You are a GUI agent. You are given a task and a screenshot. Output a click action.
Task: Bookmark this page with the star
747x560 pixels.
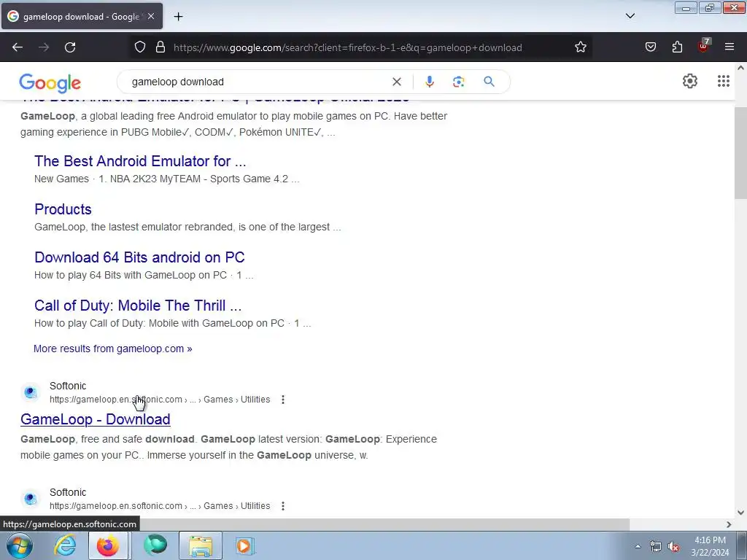coord(580,47)
